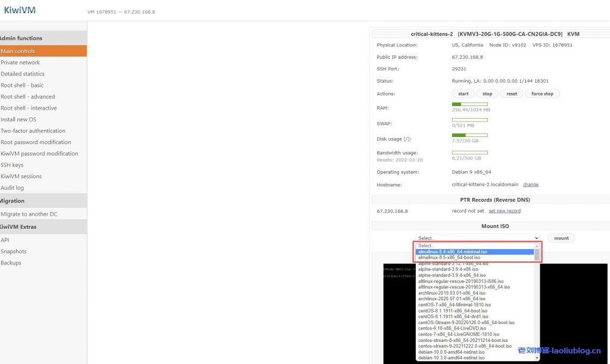Pick centOS-7-x86_64-Minimal-1810.iso entry
The height and width of the screenshot is (364, 610).
pos(453,304)
